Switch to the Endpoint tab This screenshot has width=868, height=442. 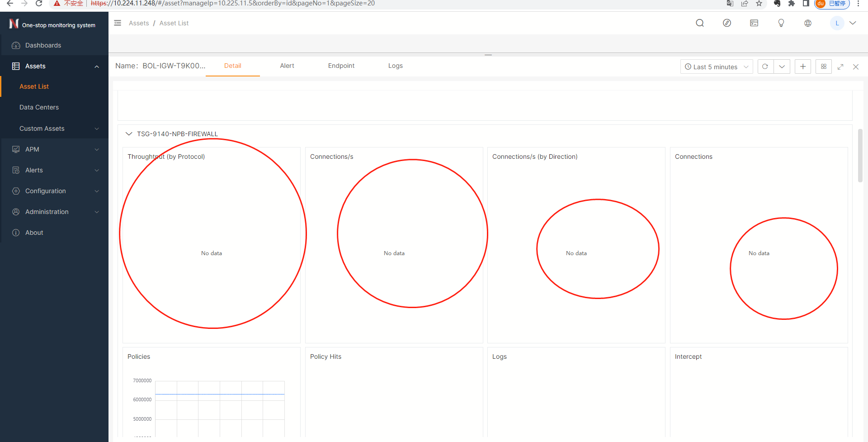click(341, 66)
